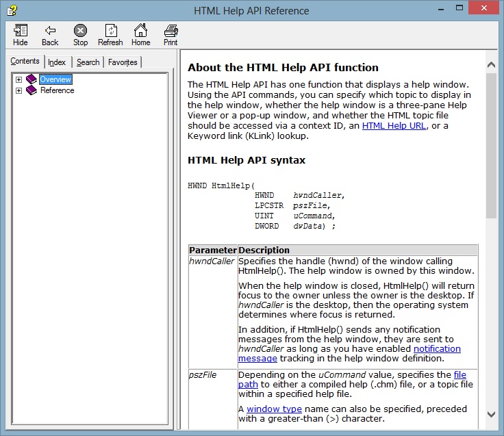Switch to the Index tab
Viewport: 504px width, 436px height.
(x=57, y=62)
